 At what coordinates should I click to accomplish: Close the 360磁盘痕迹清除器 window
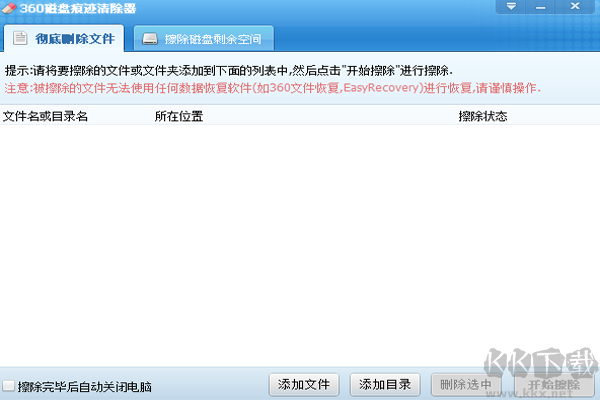pos(575,7)
